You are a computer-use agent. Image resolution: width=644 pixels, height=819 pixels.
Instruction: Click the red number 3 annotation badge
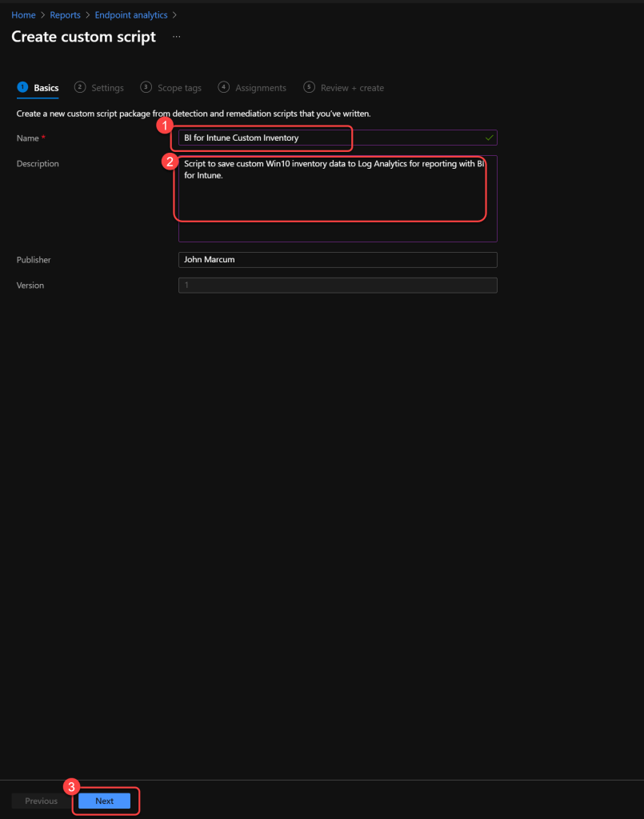[71, 787]
